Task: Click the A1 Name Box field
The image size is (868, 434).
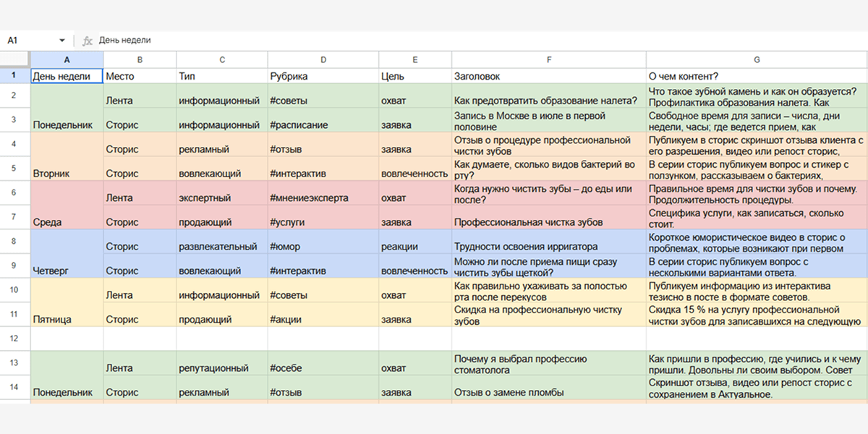Action: 29,41
